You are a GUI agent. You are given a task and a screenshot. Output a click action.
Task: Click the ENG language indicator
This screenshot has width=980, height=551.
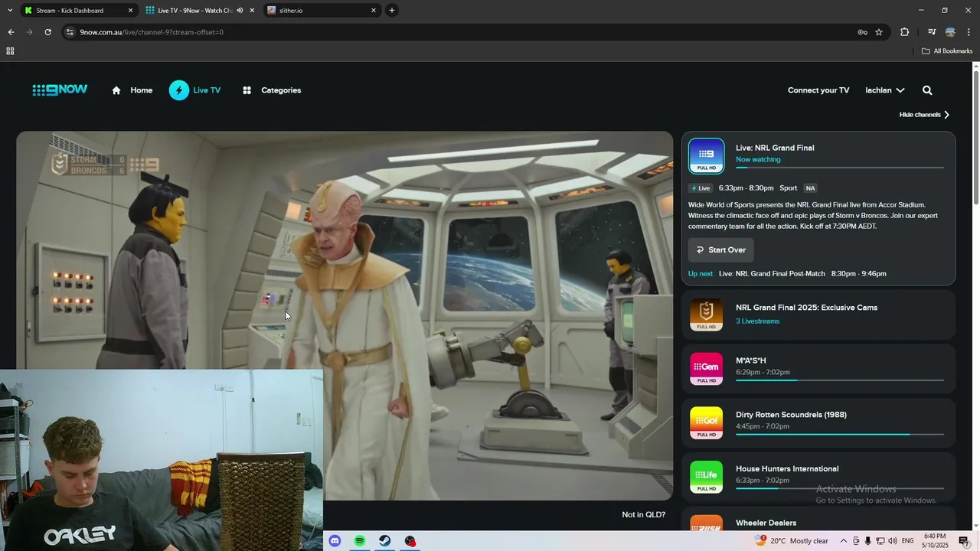point(908,541)
